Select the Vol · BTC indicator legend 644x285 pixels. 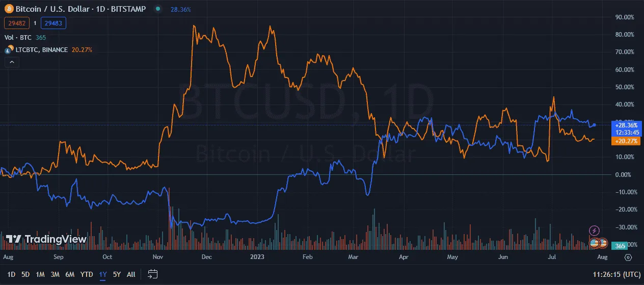click(x=19, y=37)
